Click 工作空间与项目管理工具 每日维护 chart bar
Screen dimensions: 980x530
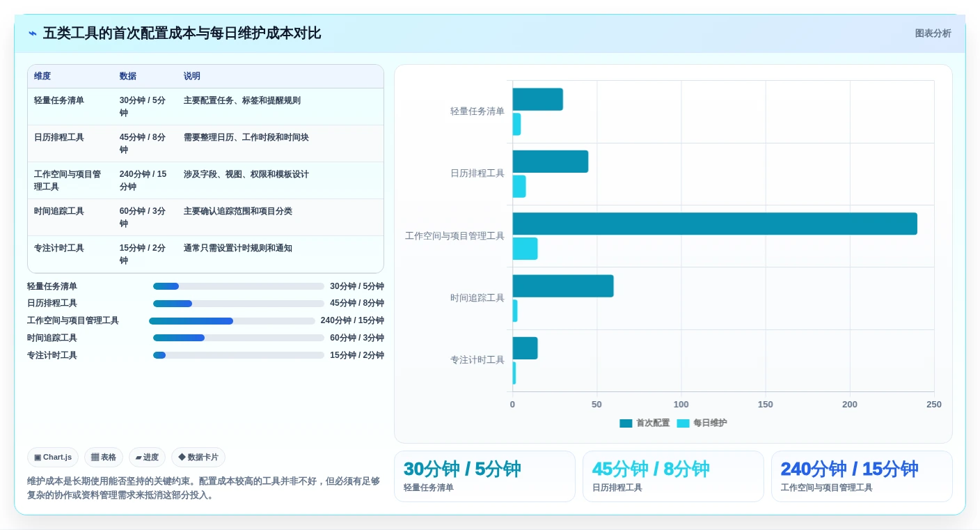pyautogui.click(x=525, y=249)
